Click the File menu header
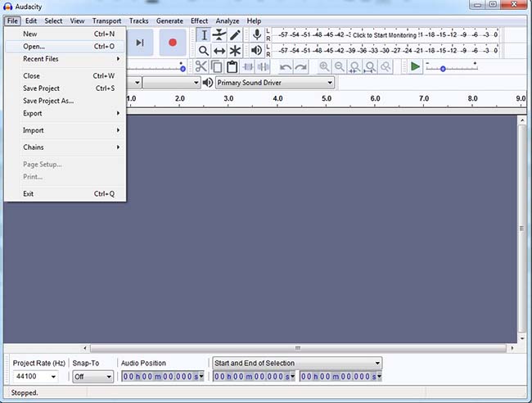The height and width of the screenshot is (403, 532). coord(12,21)
